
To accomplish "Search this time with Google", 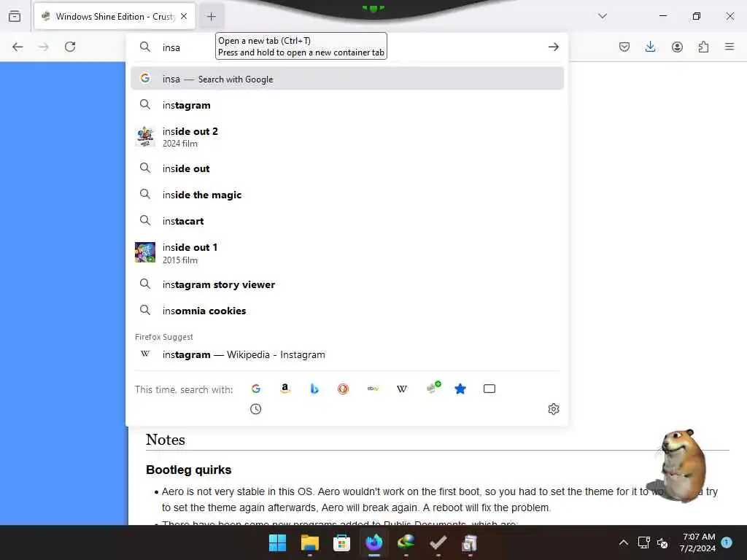I will (256, 389).
